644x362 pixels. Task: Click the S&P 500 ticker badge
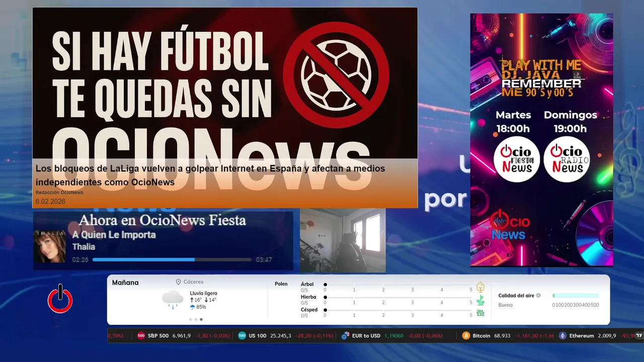click(x=141, y=335)
